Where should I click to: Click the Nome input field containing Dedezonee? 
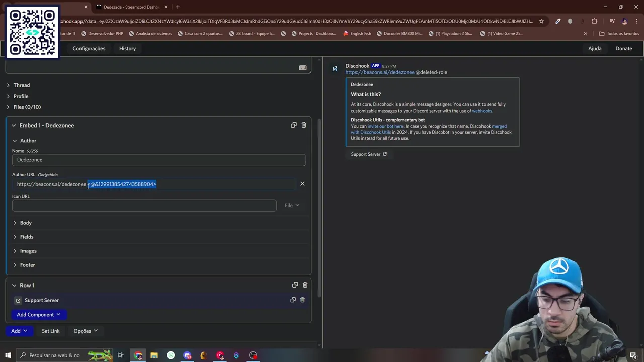[159, 160]
